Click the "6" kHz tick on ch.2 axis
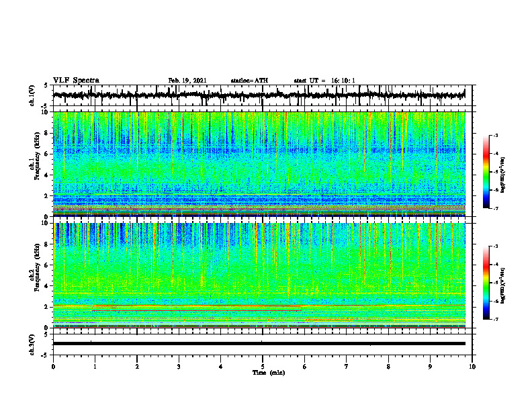Image resolution: width=532 pixels, height=411 pixels. coord(47,265)
